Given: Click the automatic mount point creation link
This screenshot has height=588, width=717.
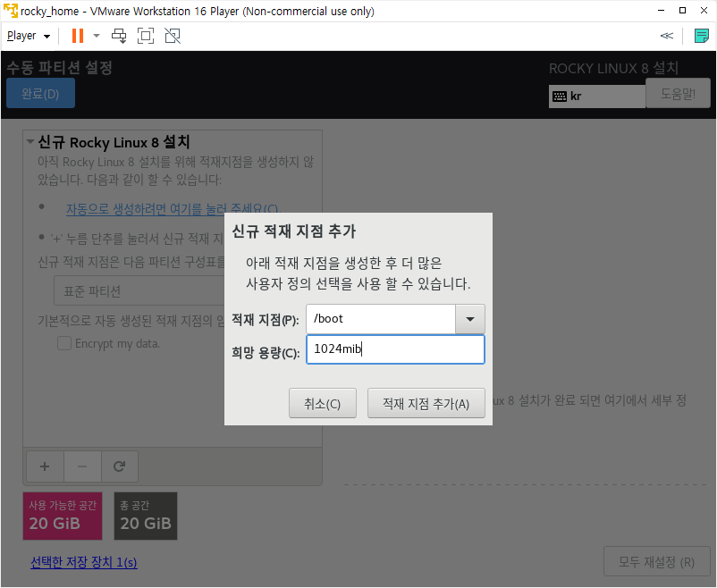Looking at the screenshot, I should (x=172, y=209).
